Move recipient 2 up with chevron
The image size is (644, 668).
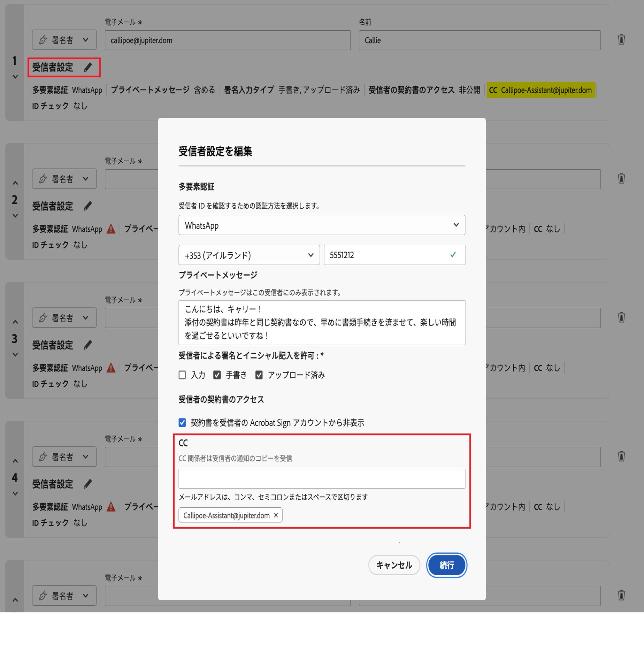tap(15, 183)
